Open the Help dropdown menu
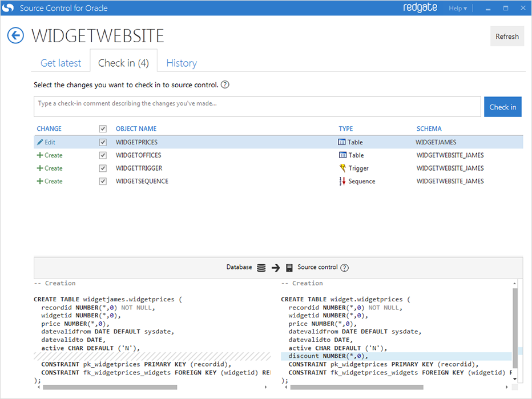 pyautogui.click(x=458, y=8)
